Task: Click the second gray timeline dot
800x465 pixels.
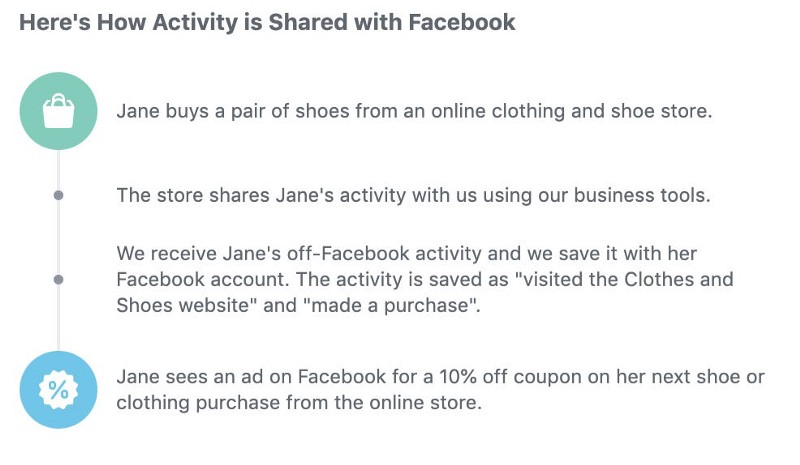Action: [x=59, y=279]
